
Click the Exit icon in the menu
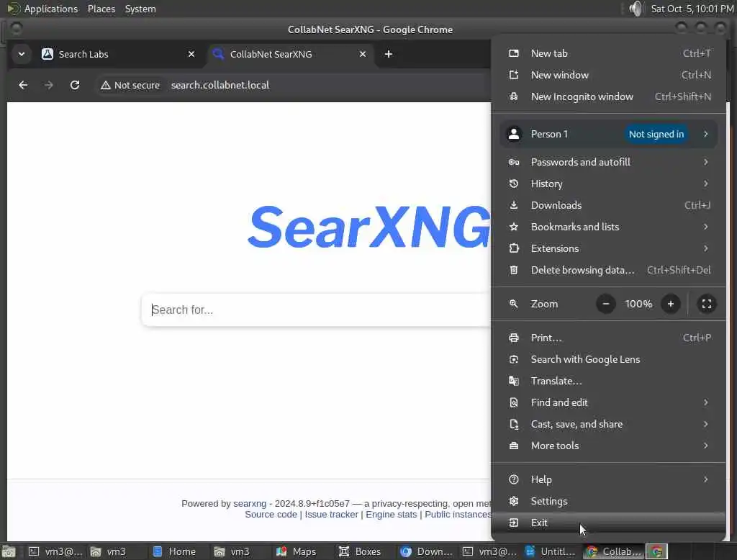(514, 523)
